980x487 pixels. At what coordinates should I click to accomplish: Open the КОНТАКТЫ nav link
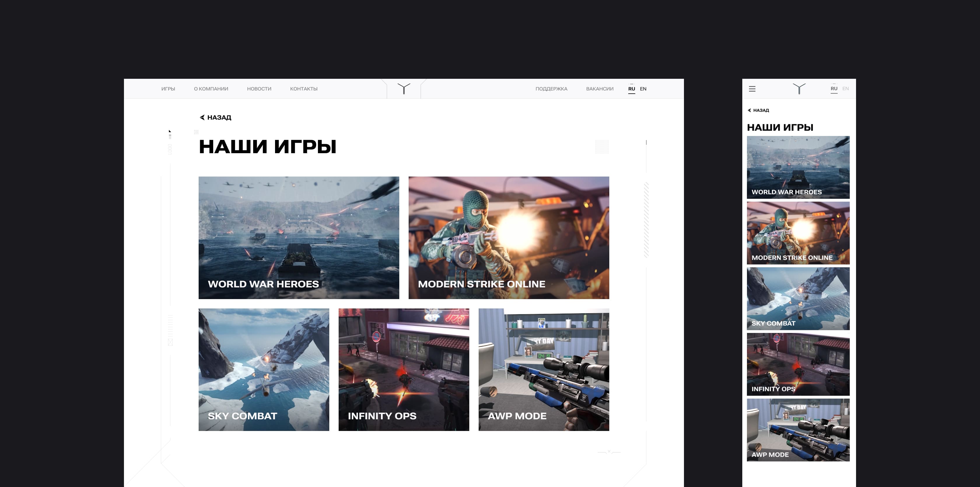pos(304,89)
